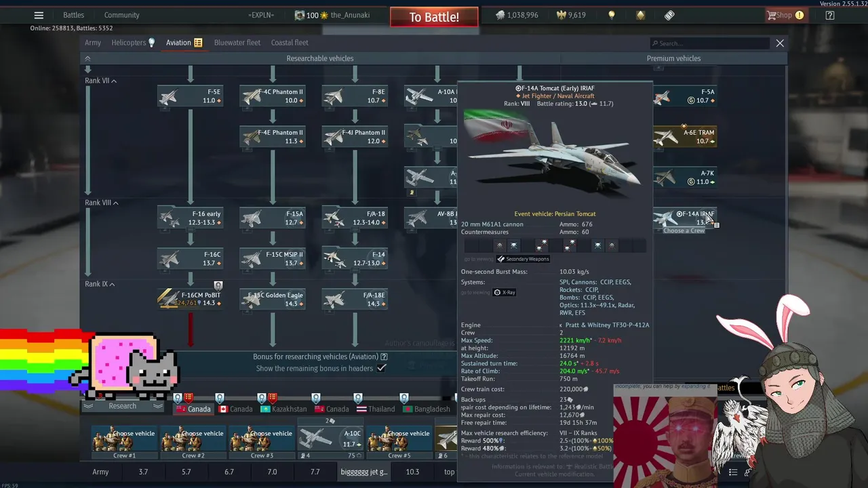Click the help icon beside Bonus for researching vehicles
This screenshot has height=488, width=868.
(384, 357)
